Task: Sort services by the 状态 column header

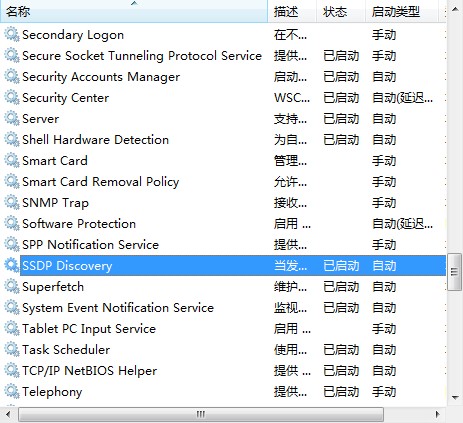Action: coord(341,11)
